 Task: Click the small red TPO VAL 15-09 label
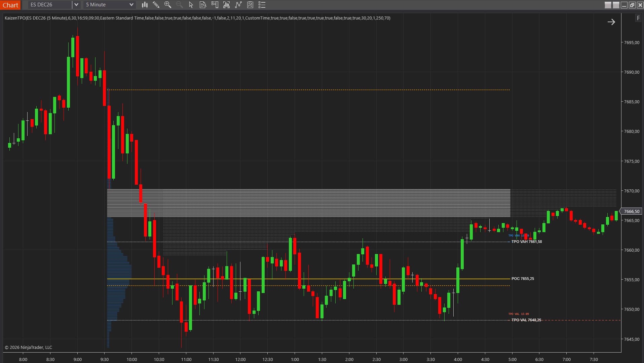pyautogui.click(x=519, y=314)
